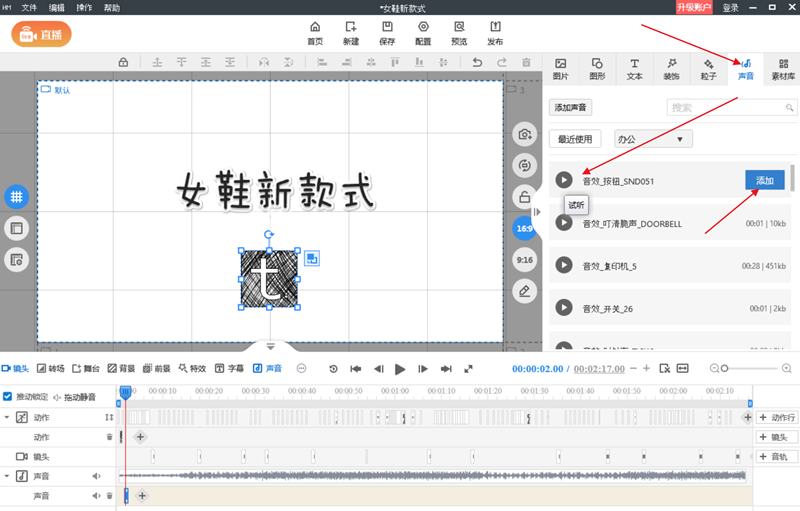800x511 pixels.
Task: Undo the last action
Action: click(x=477, y=62)
